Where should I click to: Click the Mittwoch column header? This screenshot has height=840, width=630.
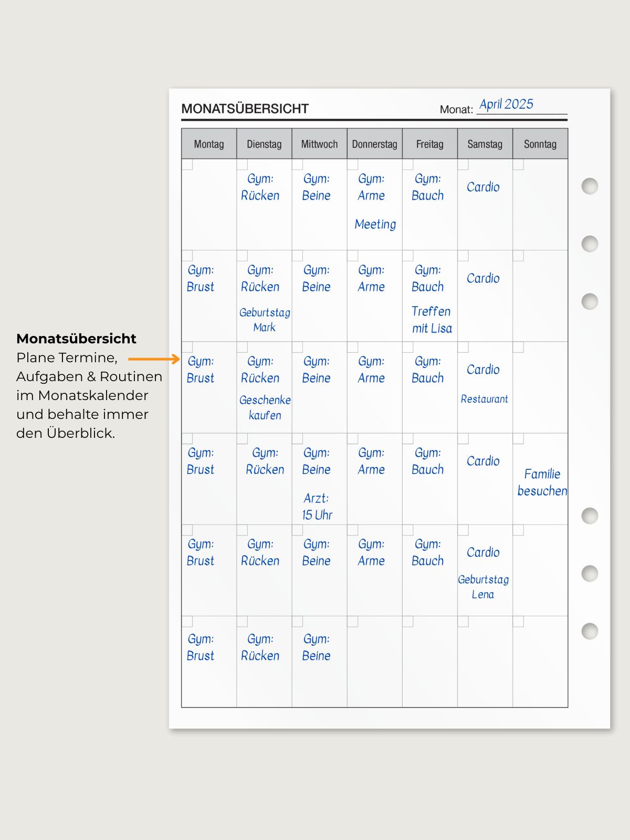click(319, 144)
